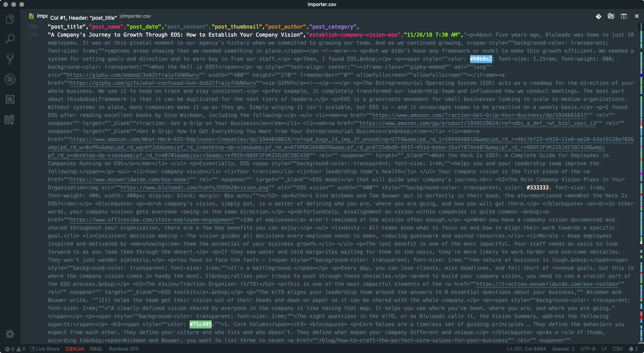Open notifications bell showing 2
644x353 pixels.
point(634,349)
